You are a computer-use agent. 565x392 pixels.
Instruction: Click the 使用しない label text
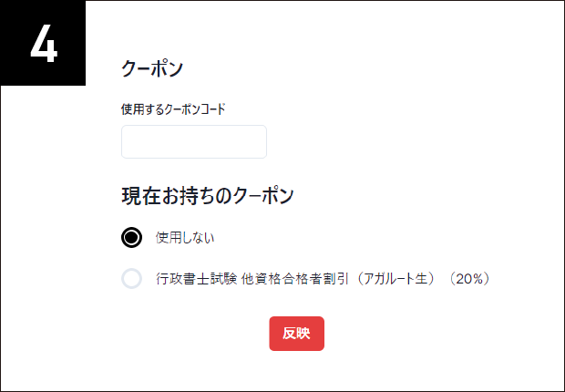(185, 238)
